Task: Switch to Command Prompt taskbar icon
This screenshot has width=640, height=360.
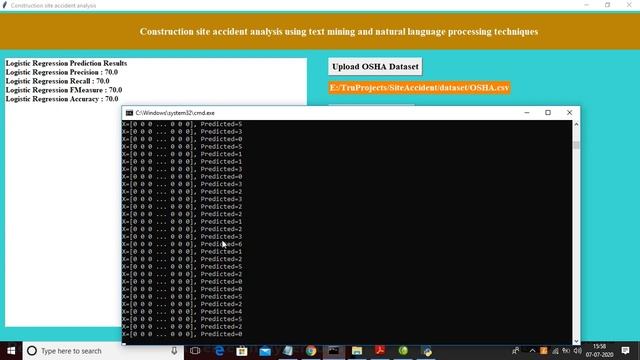Action: coord(334,351)
